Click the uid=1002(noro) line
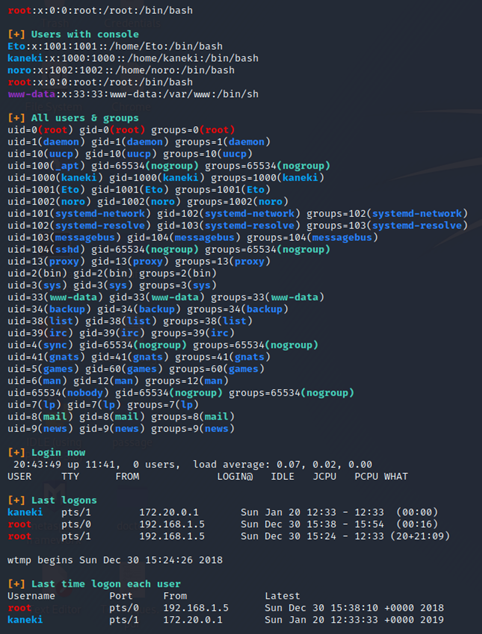The image size is (482, 634). (148, 201)
